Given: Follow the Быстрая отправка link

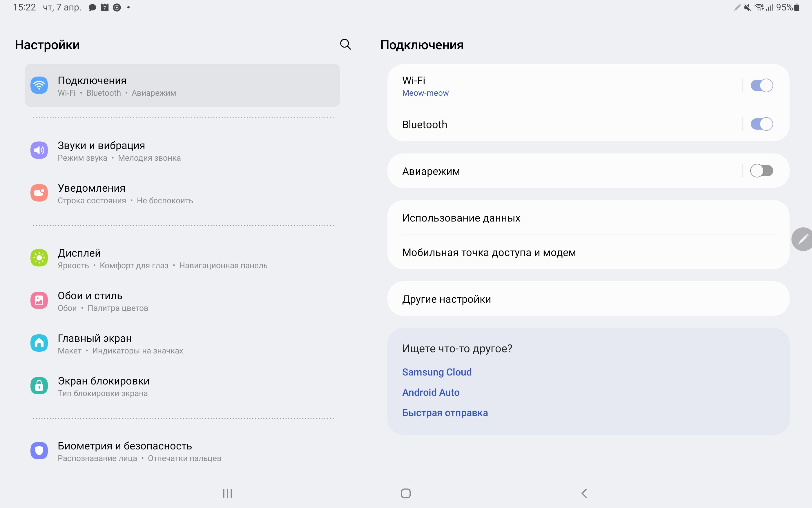Looking at the screenshot, I should 445,413.
